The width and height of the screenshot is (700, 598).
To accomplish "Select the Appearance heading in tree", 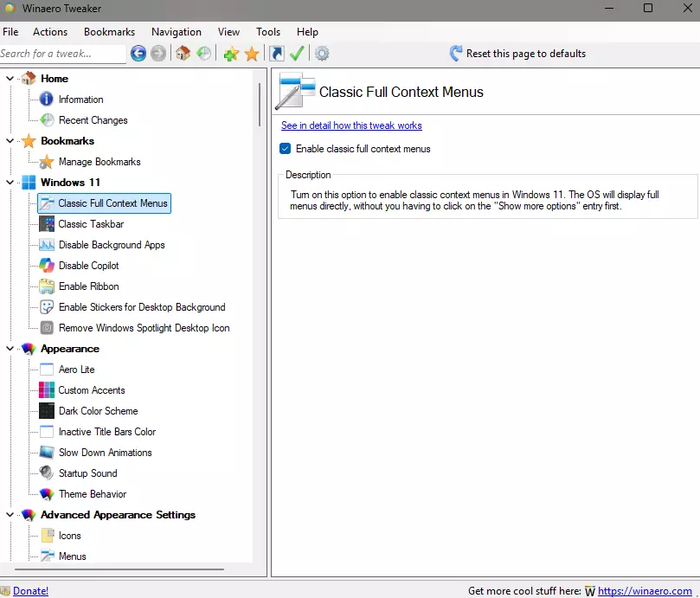I will click(70, 349).
